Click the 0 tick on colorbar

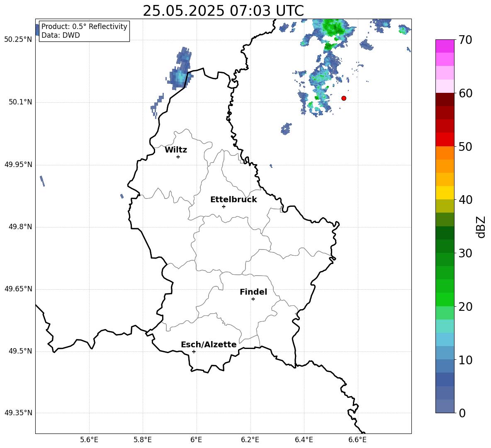[462, 413]
